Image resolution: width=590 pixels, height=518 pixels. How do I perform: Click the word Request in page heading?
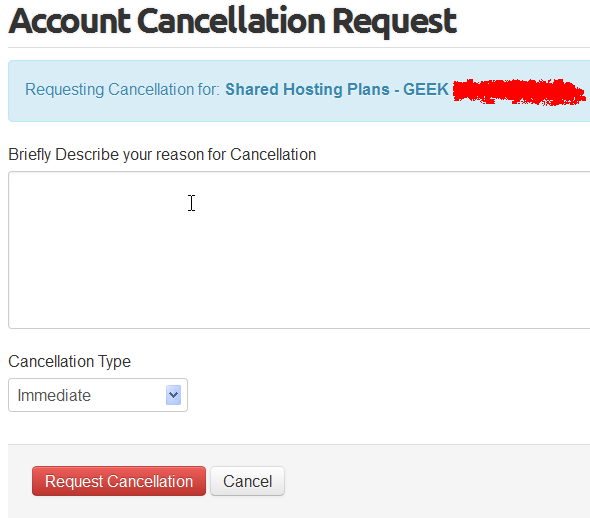click(395, 21)
